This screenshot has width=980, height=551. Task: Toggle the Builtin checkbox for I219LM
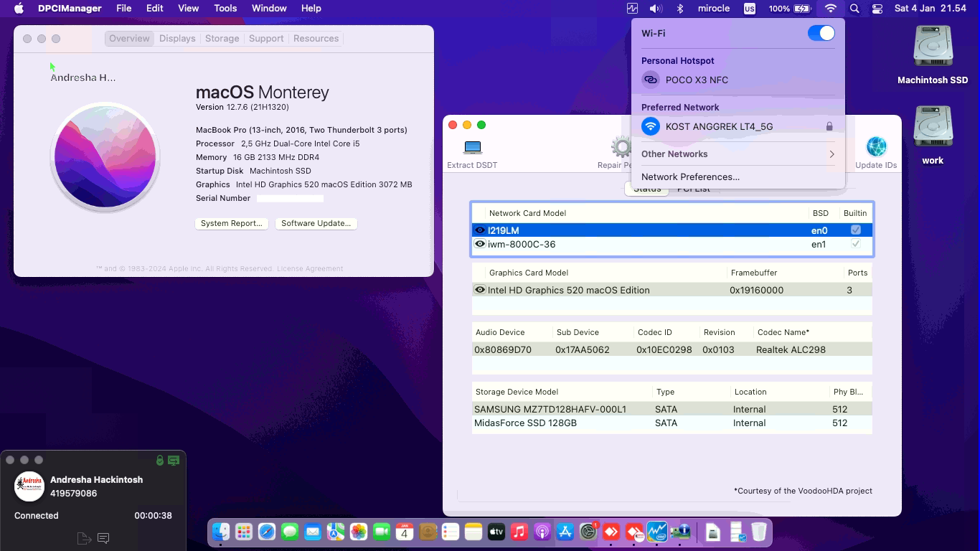tap(855, 230)
